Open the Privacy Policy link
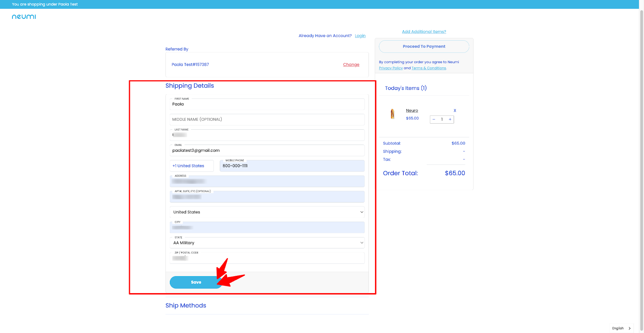The height and width of the screenshot is (333, 644). [x=390, y=68]
